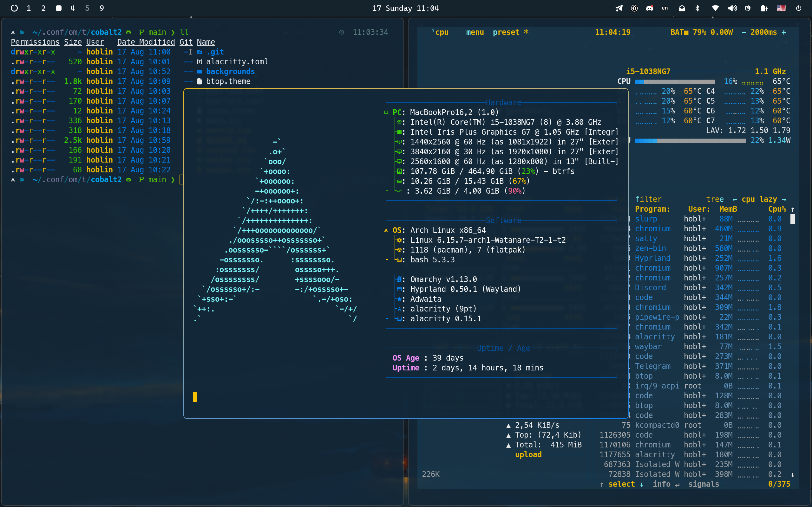Open Discord tray icon with notification
Image resolution: width=812 pixels, height=507 pixels.
[x=650, y=8]
